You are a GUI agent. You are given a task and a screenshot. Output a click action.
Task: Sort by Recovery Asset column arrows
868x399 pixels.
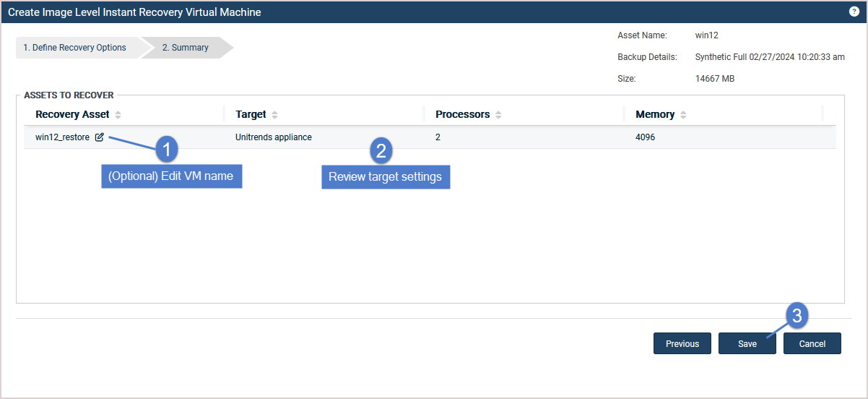118,115
